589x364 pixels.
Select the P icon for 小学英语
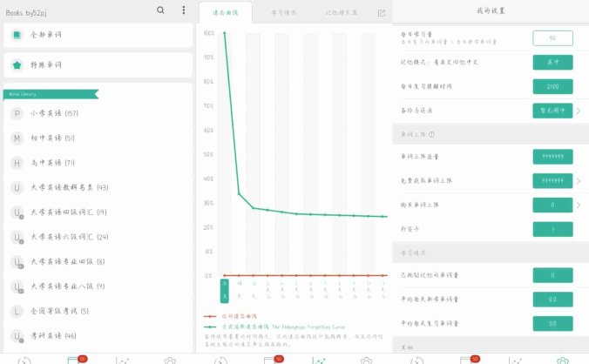[x=17, y=113]
